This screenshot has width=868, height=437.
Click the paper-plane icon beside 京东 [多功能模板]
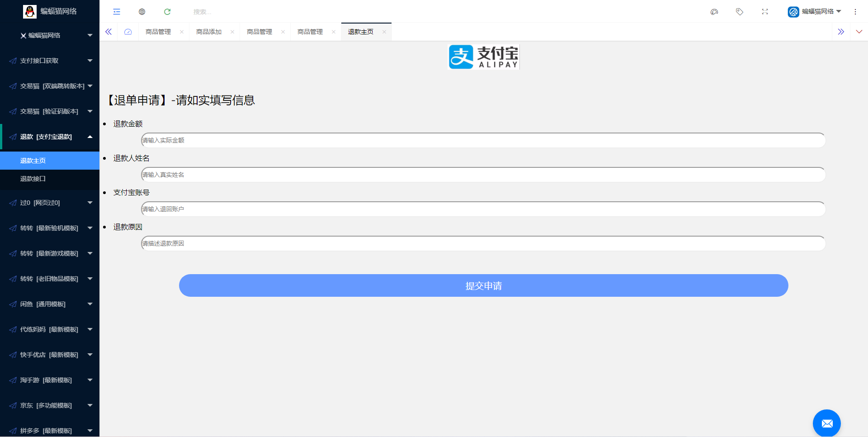click(13, 405)
